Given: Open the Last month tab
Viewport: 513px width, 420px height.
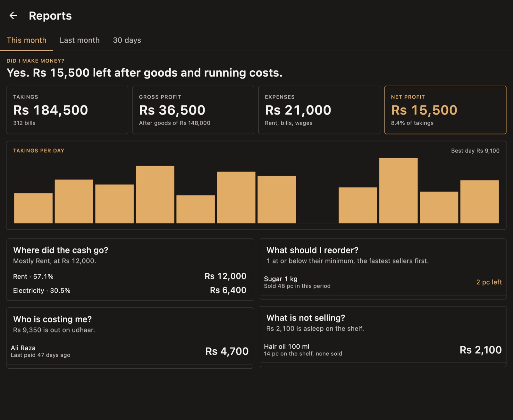Looking at the screenshot, I should [80, 40].
